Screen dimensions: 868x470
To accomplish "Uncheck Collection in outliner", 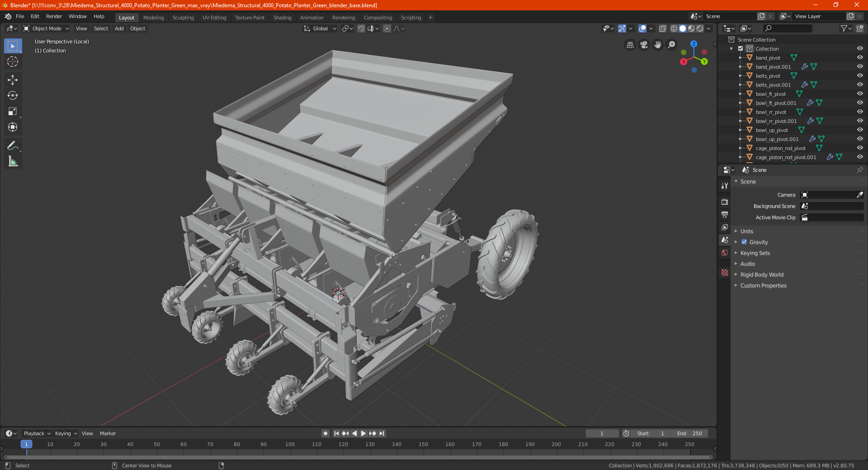I will (x=741, y=48).
